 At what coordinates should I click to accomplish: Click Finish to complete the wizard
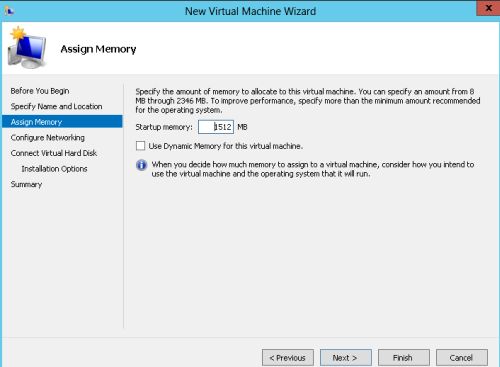(x=404, y=358)
